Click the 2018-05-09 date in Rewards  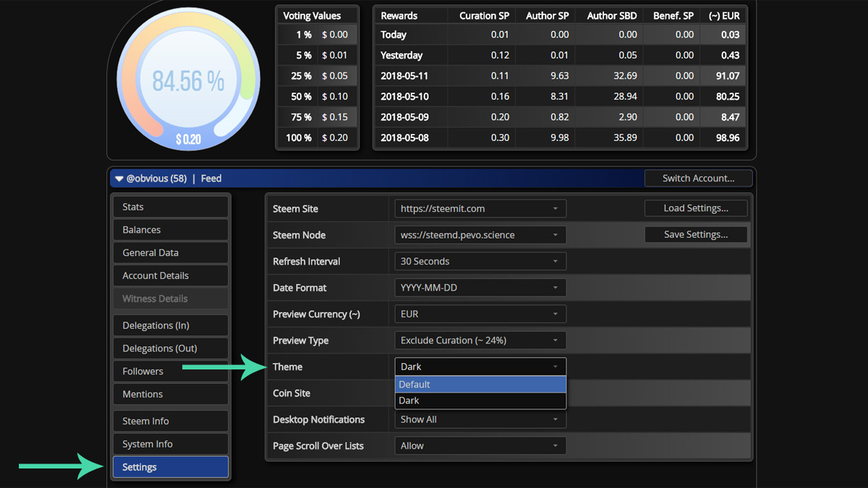pyautogui.click(x=404, y=117)
